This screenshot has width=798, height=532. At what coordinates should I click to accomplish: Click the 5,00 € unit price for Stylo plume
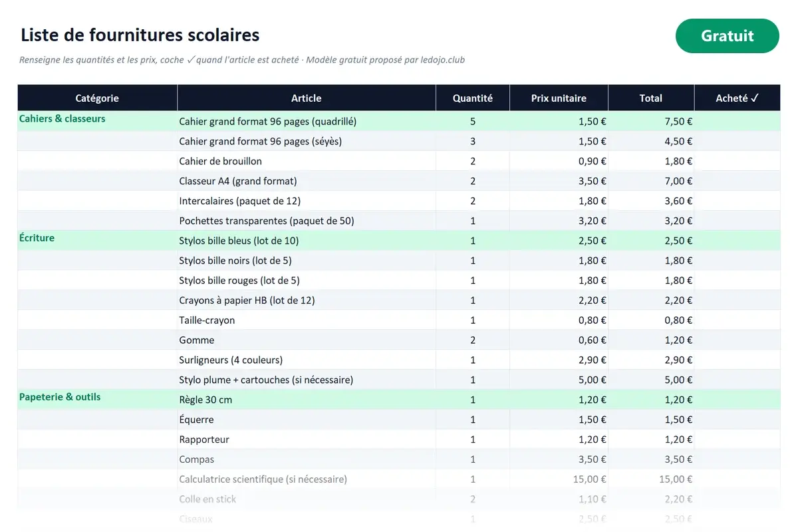[x=559, y=380]
